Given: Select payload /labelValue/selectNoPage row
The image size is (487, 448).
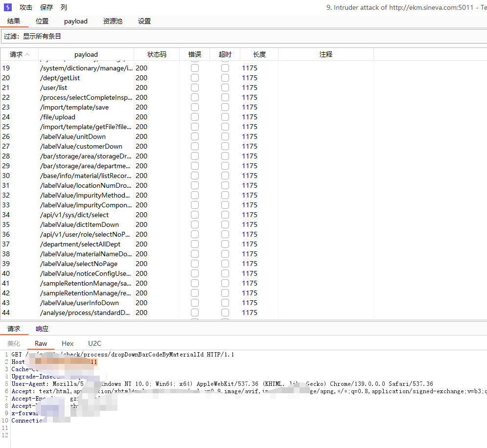Looking at the screenshot, I should pyautogui.click(x=79, y=264).
